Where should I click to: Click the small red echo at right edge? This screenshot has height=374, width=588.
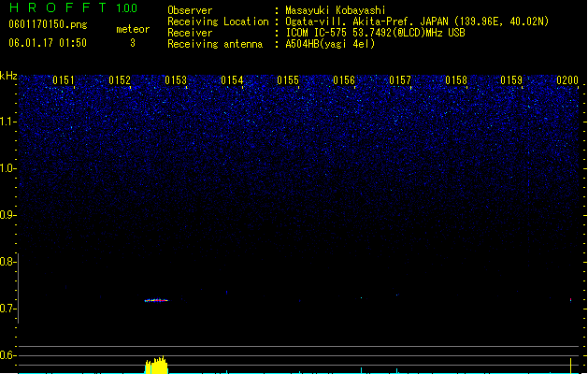(571, 300)
